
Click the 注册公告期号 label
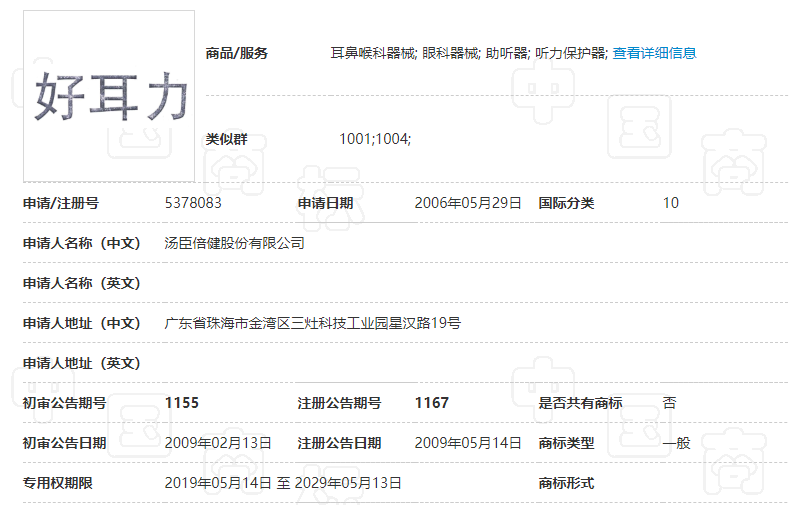[340, 403]
